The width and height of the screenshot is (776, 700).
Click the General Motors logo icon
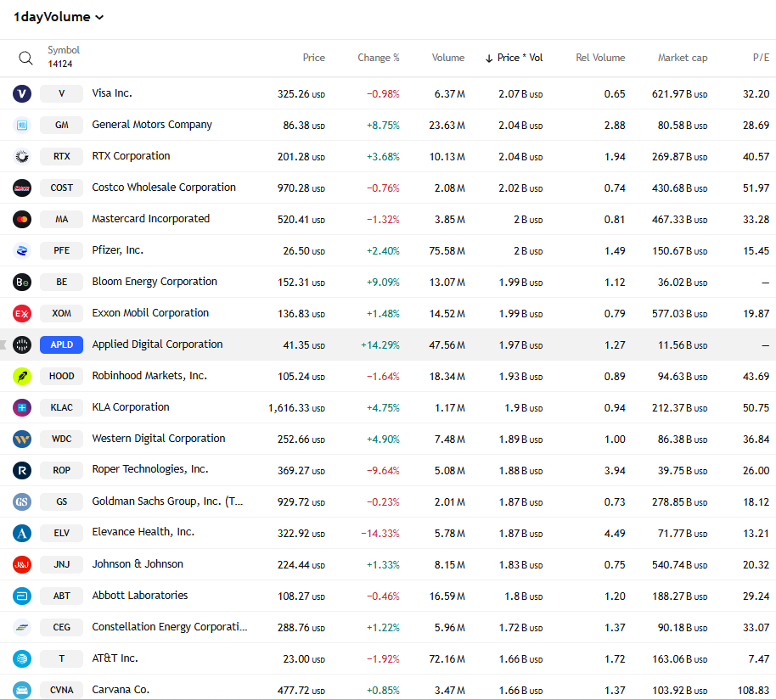(22, 126)
